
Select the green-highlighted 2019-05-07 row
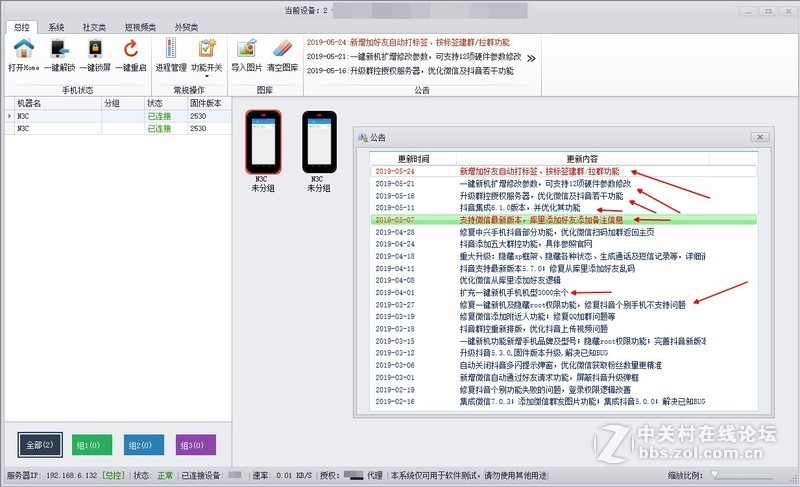tap(563, 220)
